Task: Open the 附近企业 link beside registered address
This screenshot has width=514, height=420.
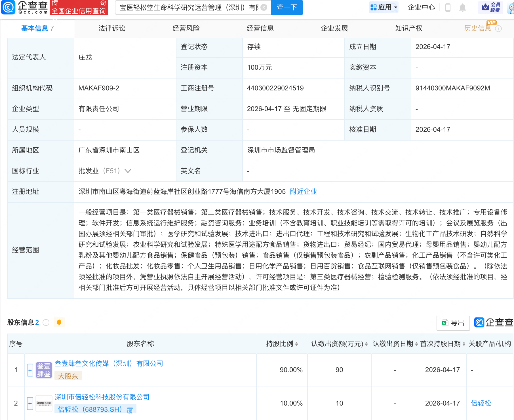Action: click(x=304, y=192)
